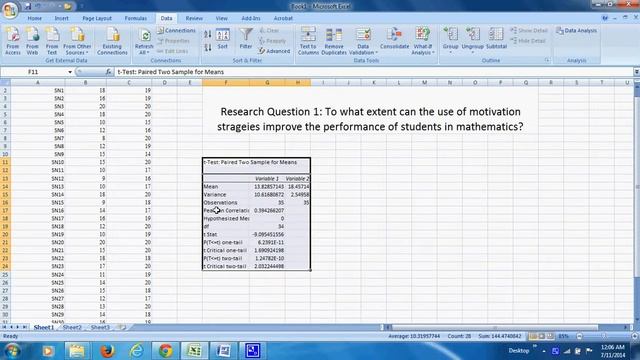The image size is (640, 360).
Task: Switch to the Home tab
Action: tap(35, 18)
